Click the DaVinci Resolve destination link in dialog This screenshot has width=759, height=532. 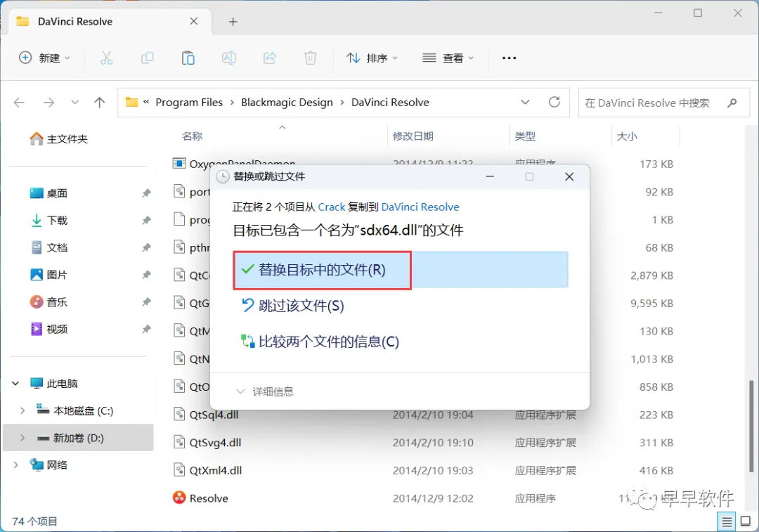click(420, 207)
